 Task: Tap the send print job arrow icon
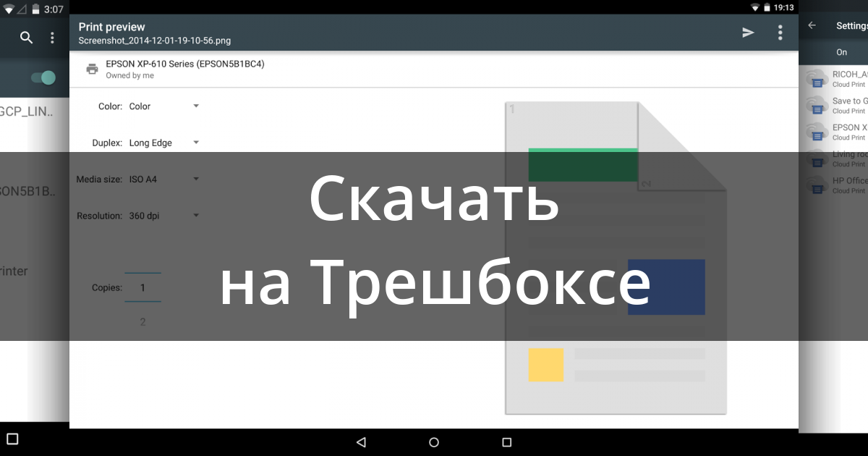748,33
